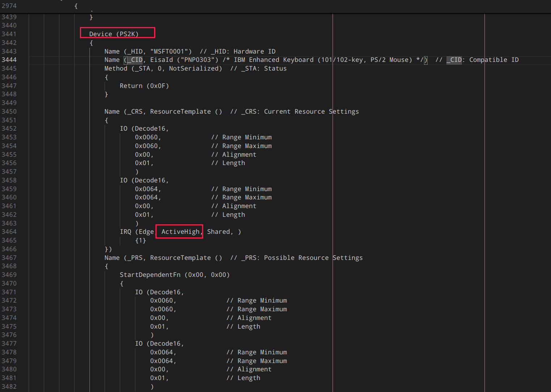Viewport: 551px width, 392px height.
Task: Click the "IBM Enhanced Keyboard" comment text
Action: [274, 60]
